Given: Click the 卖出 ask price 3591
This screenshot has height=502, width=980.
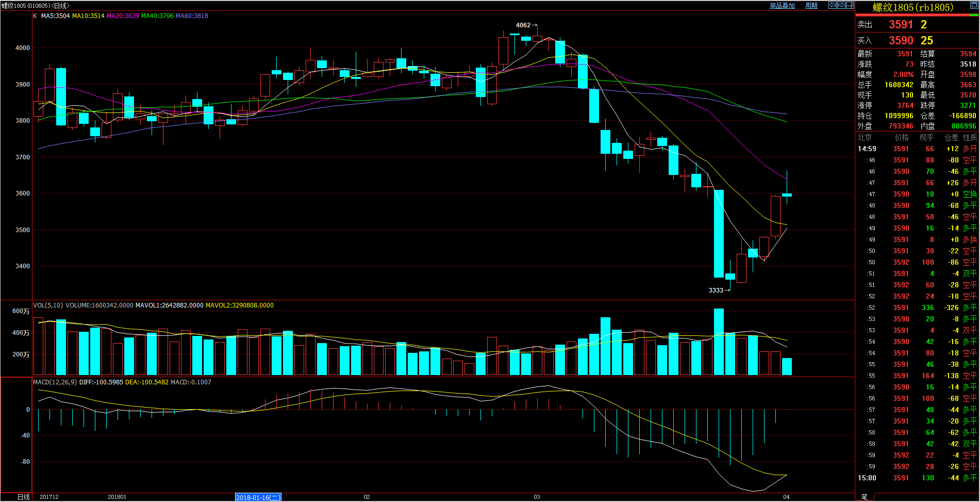Looking at the screenshot, I should (901, 25).
